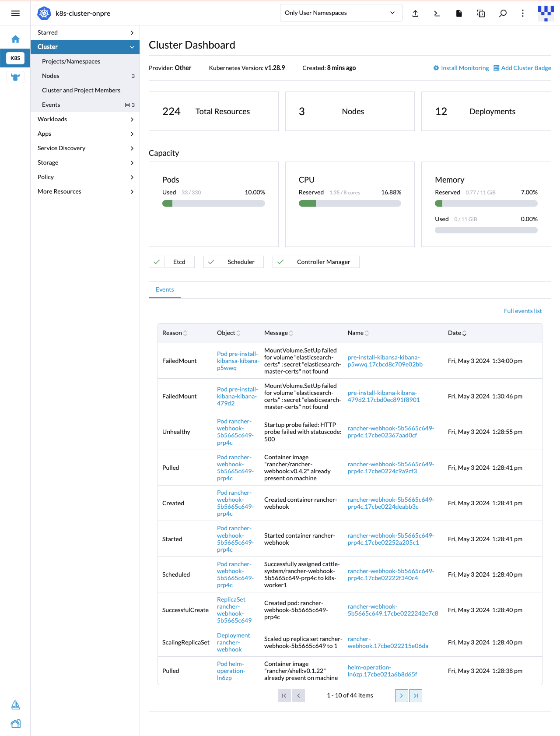The height and width of the screenshot is (736, 560).
Task: Open the 12 Deployments summary card
Action: [486, 111]
